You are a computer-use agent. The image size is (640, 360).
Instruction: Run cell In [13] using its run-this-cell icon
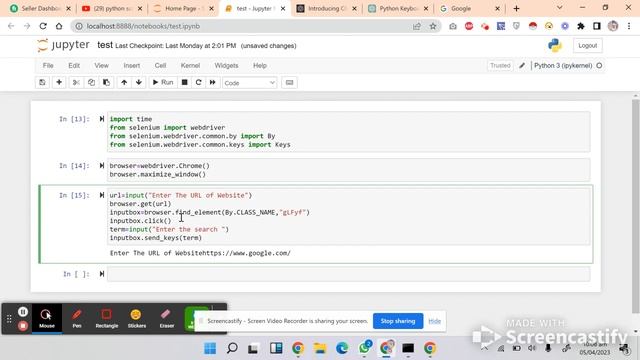point(102,119)
